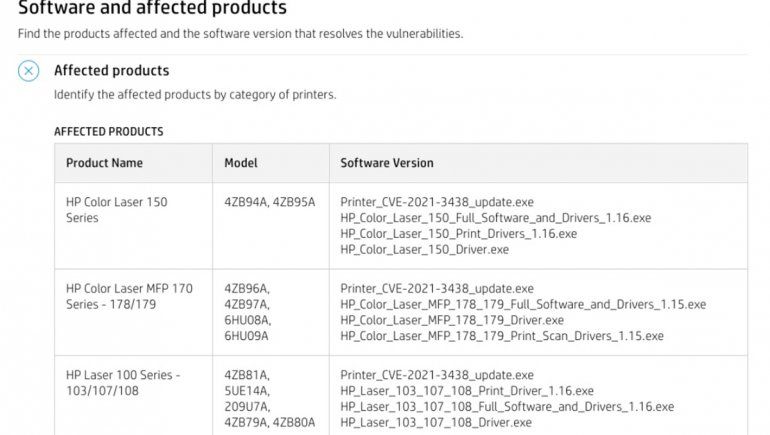Select the HP Laser 100 Series product cell
This screenshot has height=435, width=770.
pyautogui.click(x=122, y=383)
